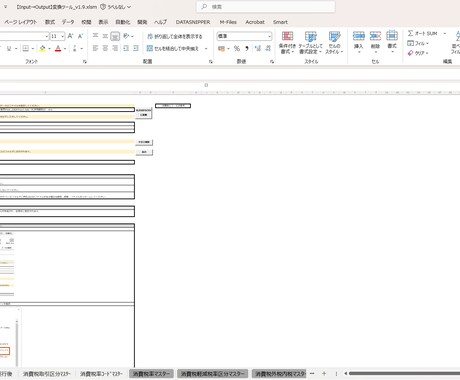Align text left
This screenshot has height=380, width=460.
coord(95,49)
